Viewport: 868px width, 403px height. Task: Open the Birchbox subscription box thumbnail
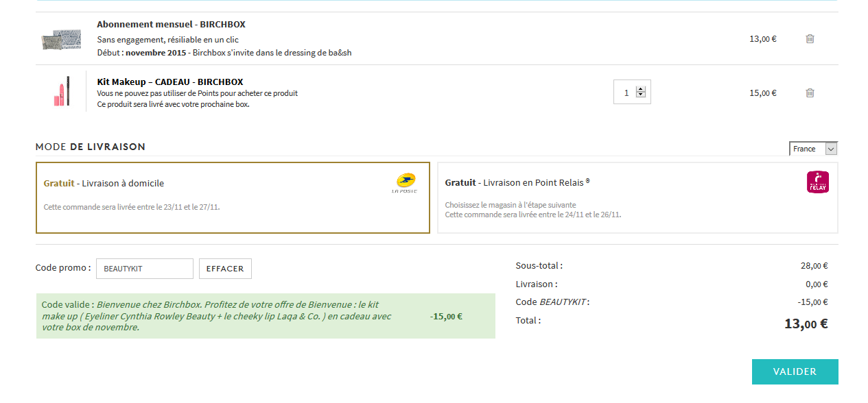(x=61, y=40)
